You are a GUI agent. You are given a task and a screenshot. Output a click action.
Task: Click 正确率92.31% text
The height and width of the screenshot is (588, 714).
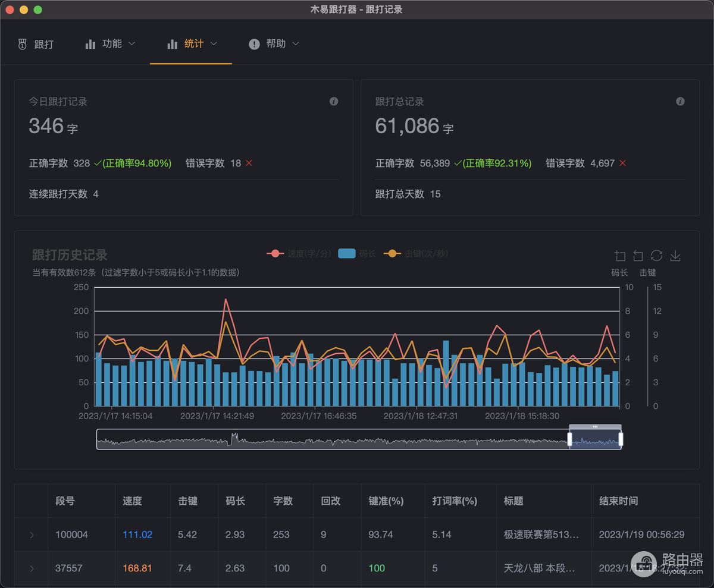click(x=497, y=163)
